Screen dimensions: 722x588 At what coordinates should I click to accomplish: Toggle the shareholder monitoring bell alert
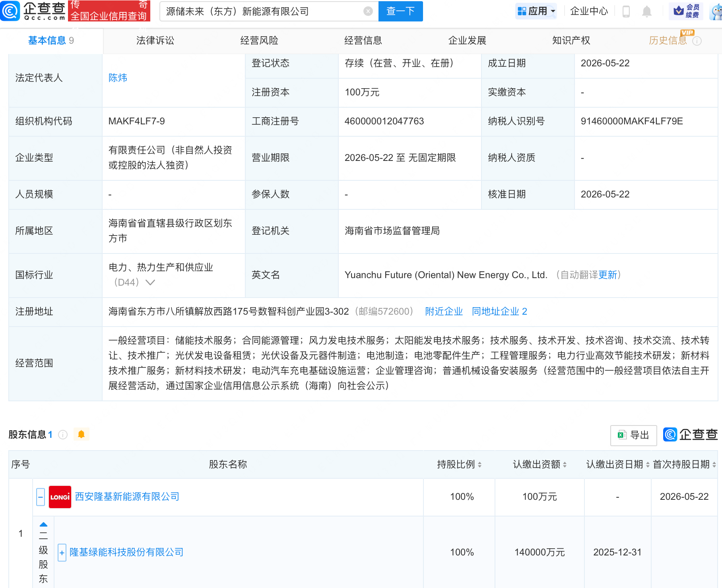click(x=82, y=434)
